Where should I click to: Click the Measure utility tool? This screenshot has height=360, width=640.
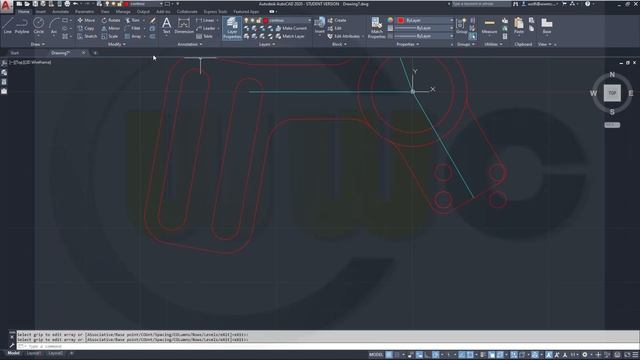point(489,26)
